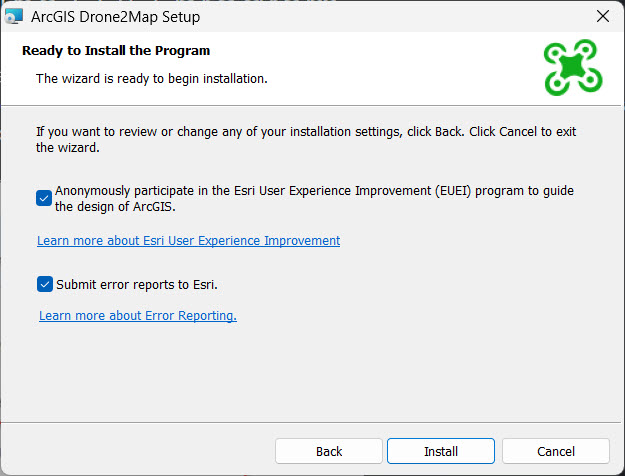Click 'The wizard is ready to begin installation.' text
Image resolution: width=625 pixels, height=476 pixels.
tap(152, 79)
